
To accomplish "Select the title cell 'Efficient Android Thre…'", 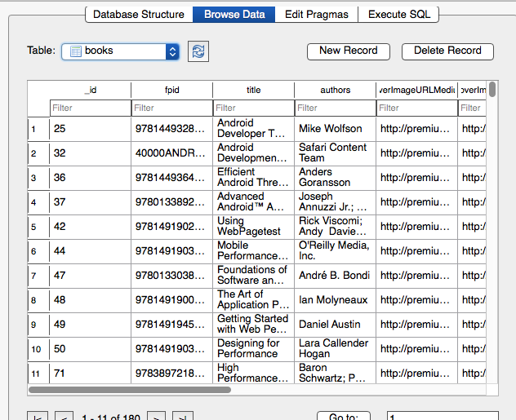I will [x=253, y=178].
